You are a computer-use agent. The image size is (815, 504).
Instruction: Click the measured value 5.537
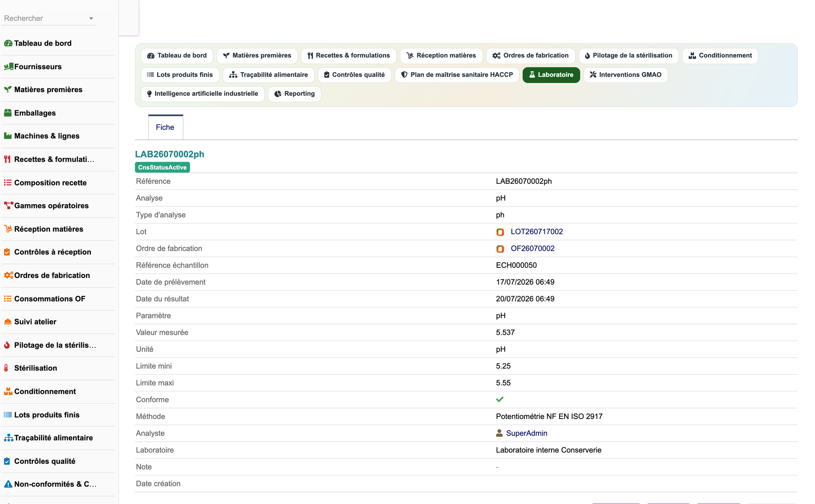click(x=505, y=332)
